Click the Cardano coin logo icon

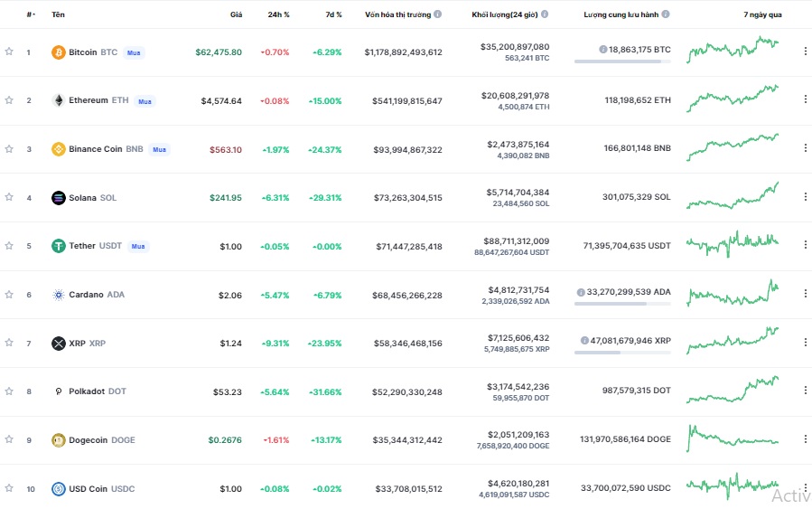point(59,295)
